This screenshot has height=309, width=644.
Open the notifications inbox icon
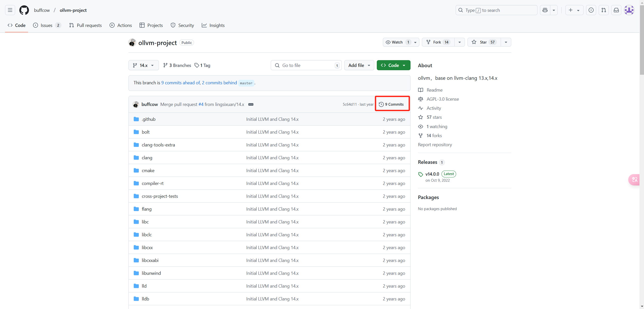click(x=616, y=10)
